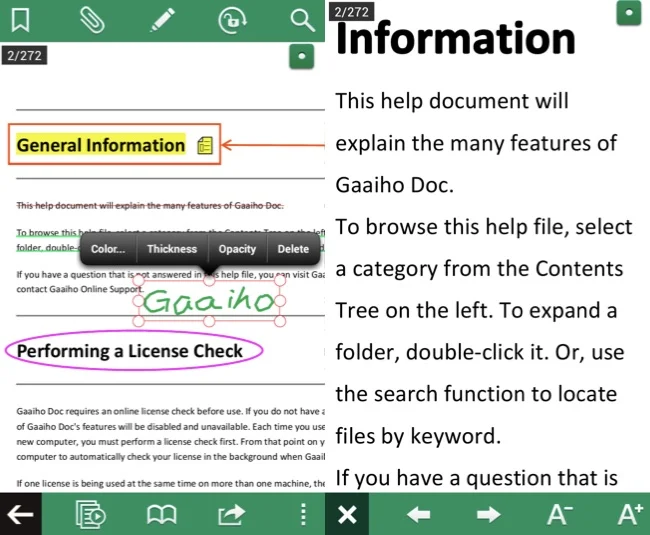
Task: Tap the highlighted General Information heading
Action: pos(101,145)
